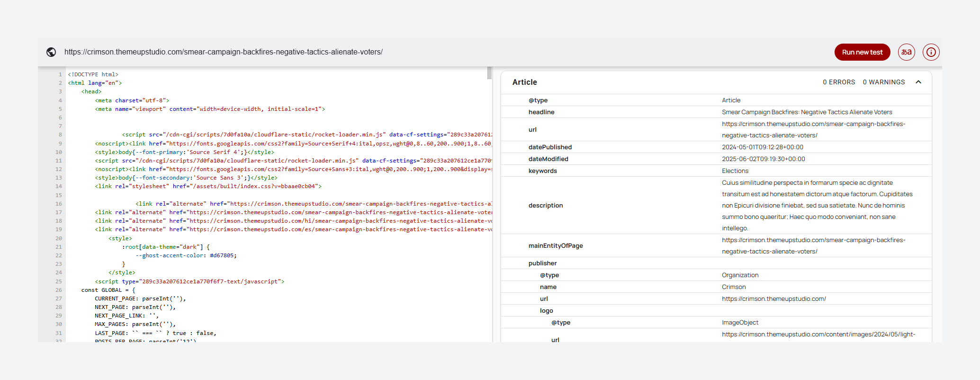The height and width of the screenshot is (380, 980).
Task: Click the description property label
Action: click(546, 206)
